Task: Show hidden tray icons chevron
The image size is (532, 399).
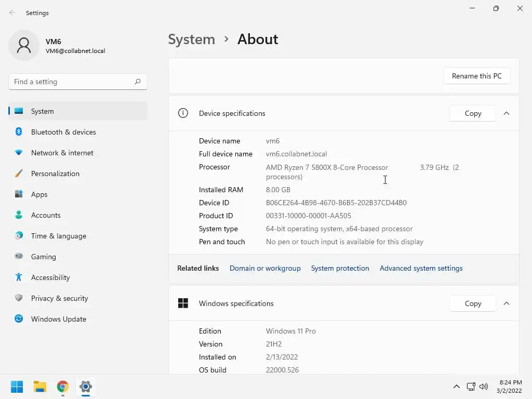Action: [457, 387]
